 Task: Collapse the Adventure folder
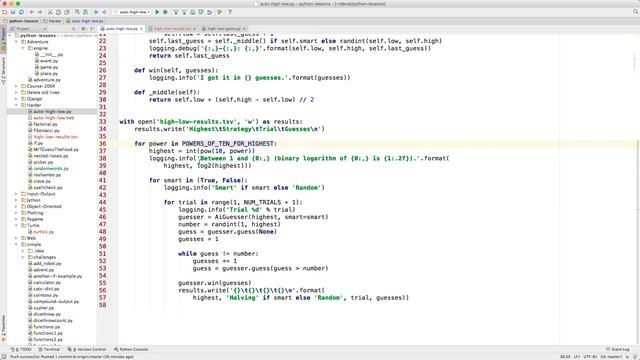pyautogui.click(x=16, y=42)
